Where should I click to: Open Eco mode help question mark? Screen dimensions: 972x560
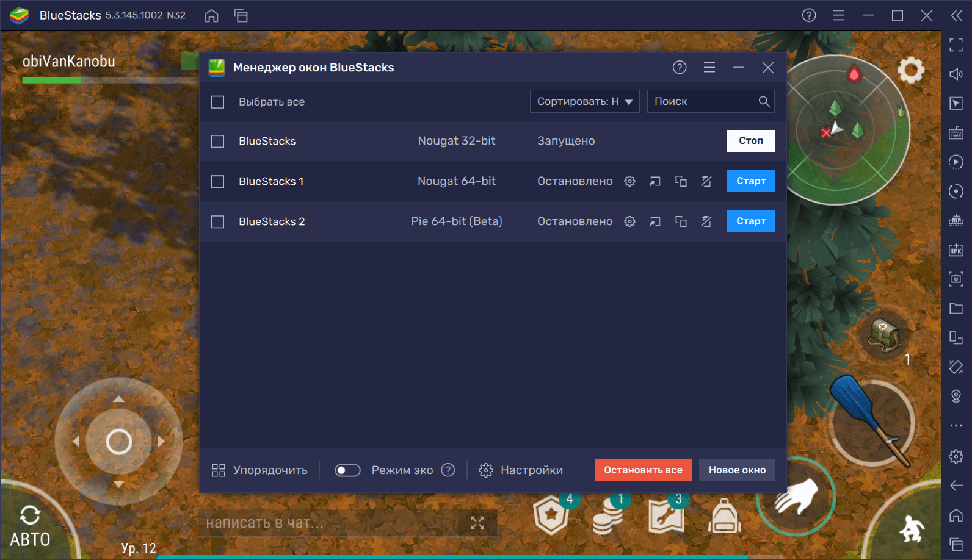click(448, 470)
